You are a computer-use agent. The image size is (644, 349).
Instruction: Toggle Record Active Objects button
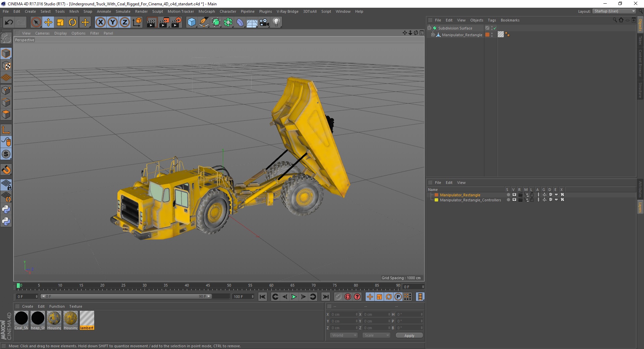coord(338,297)
